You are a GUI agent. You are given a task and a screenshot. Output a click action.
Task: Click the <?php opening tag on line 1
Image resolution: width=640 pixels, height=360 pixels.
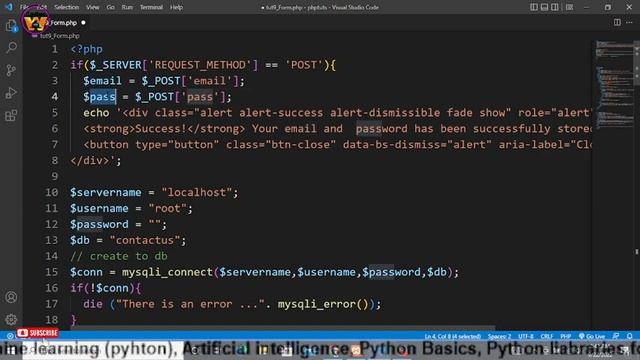pos(87,49)
